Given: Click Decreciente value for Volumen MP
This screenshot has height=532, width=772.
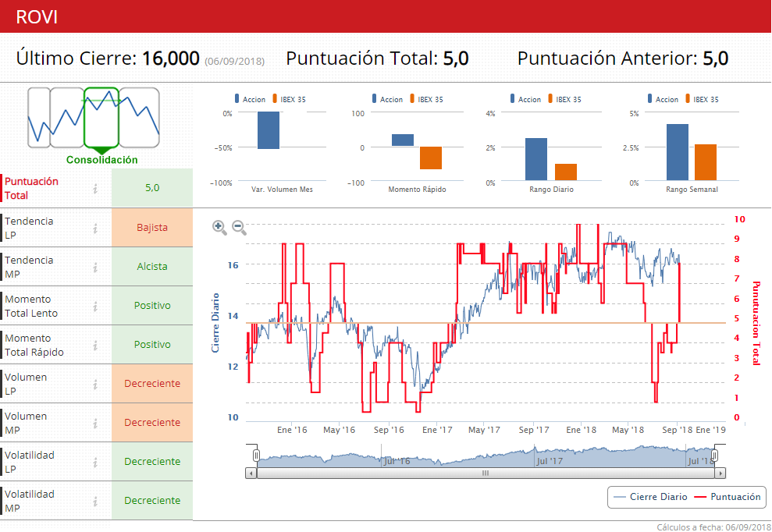Looking at the screenshot, I should click(x=152, y=422).
